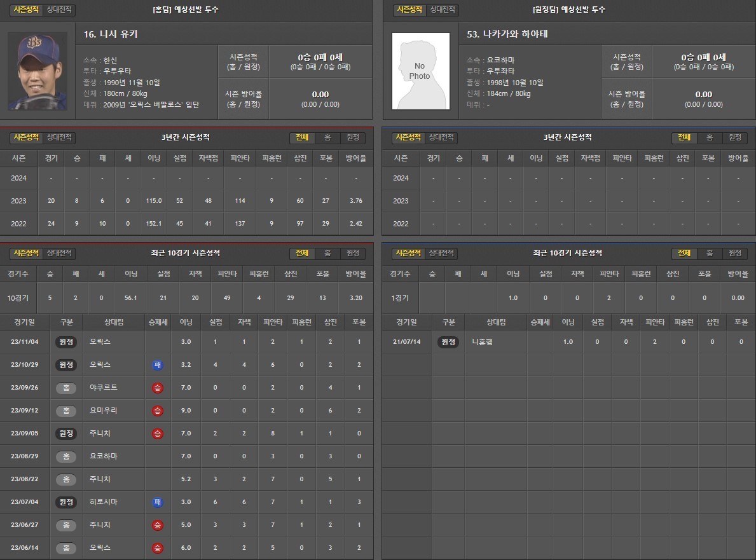756x560 pixels.
Task: Switch to 상대전적 tab in away starter header
Action: click(x=443, y=9)
